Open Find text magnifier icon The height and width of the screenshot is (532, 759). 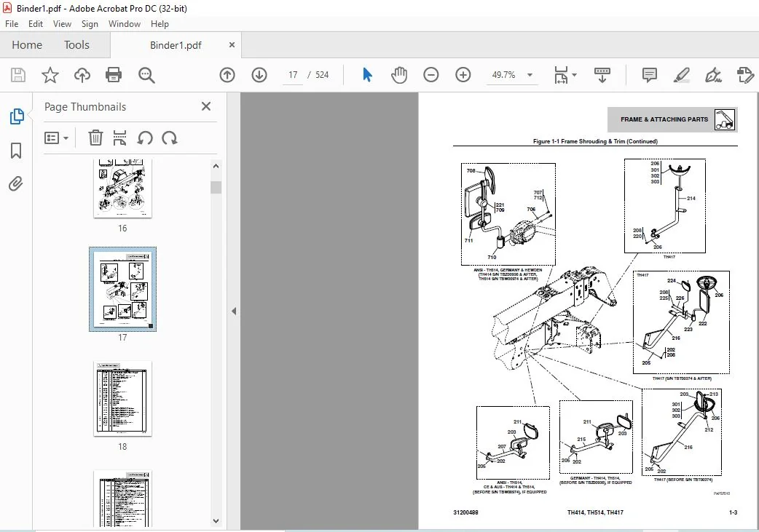point(146,75)
